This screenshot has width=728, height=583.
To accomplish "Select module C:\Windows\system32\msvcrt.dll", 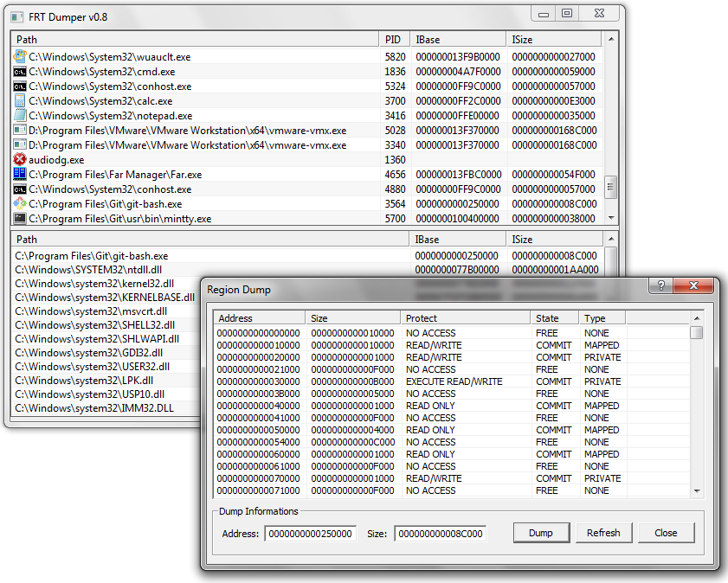I will (x=91, y=311).
